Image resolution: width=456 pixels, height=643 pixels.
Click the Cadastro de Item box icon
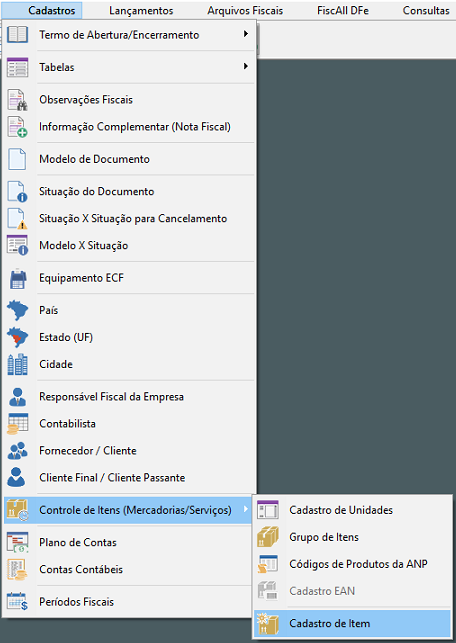pyautogui.click(x=268, y=624)
